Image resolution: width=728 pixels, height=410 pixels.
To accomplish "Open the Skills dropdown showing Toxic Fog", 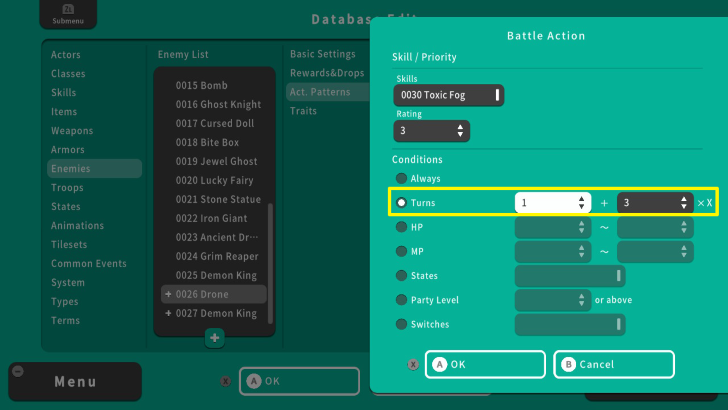I will pyautogui.click(x=448, y=95).
